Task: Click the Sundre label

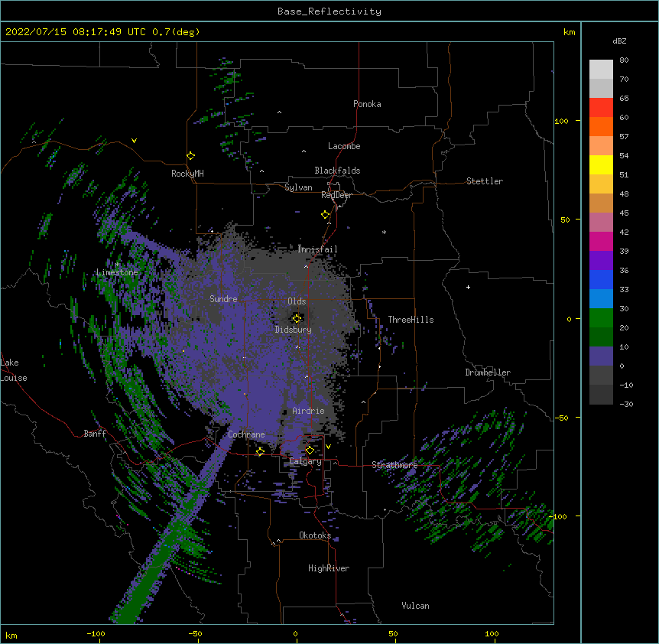Action: pyautogui.click(x=223, y=299)
